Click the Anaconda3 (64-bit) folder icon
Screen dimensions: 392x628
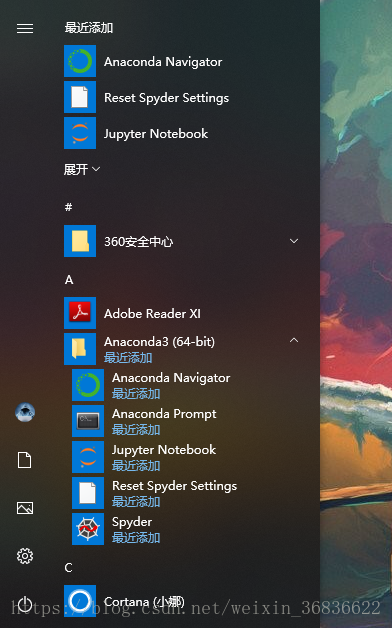pyautogui.click(x=80, y=349)
